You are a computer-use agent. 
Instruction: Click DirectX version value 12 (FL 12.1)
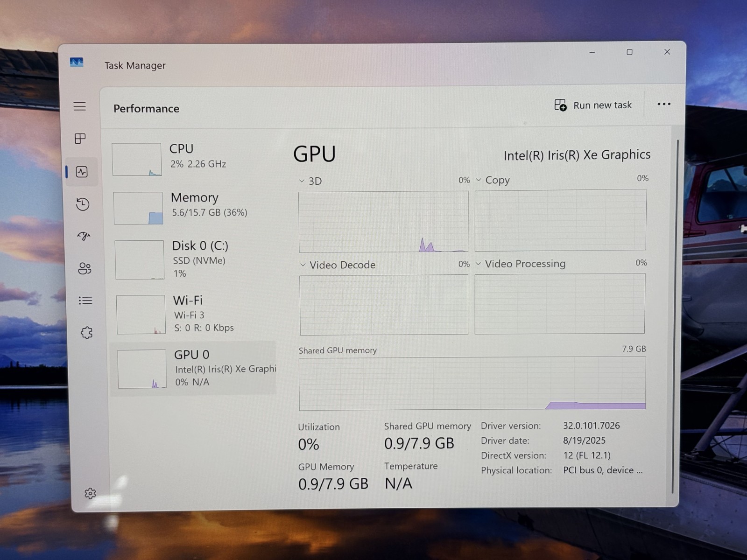(587, 455)
